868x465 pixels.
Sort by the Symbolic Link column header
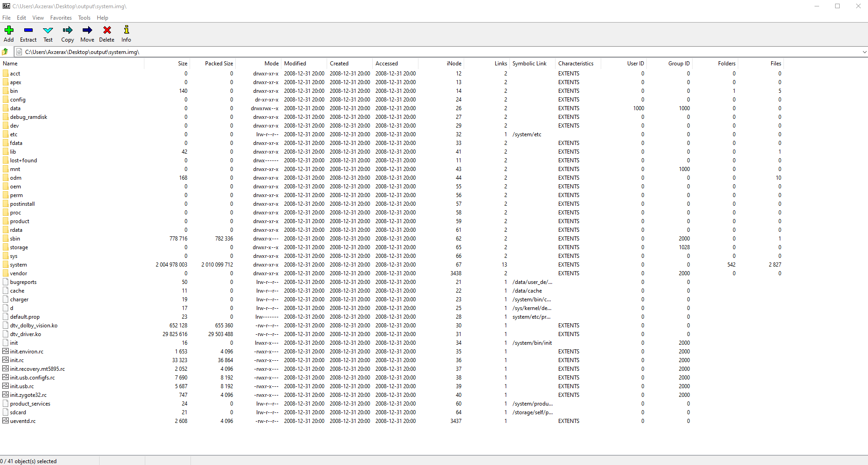coord(532,64)
